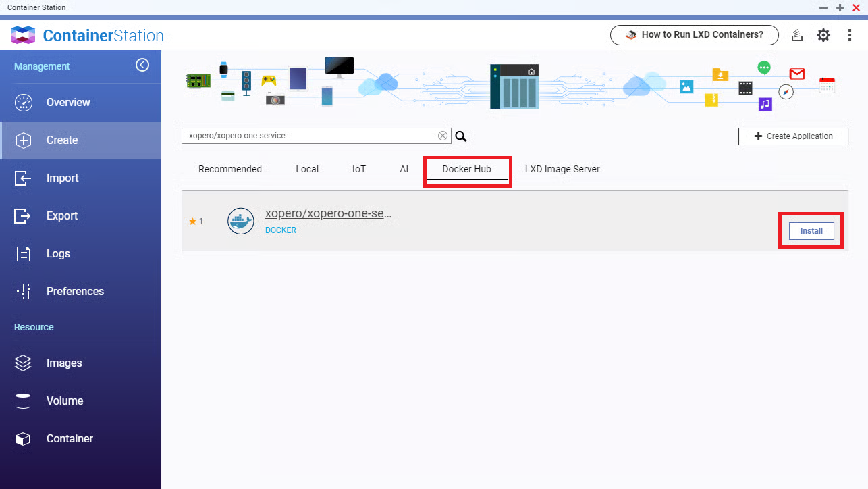
Task: Click the Overview gauge icon
Action: tap(23, 103)
